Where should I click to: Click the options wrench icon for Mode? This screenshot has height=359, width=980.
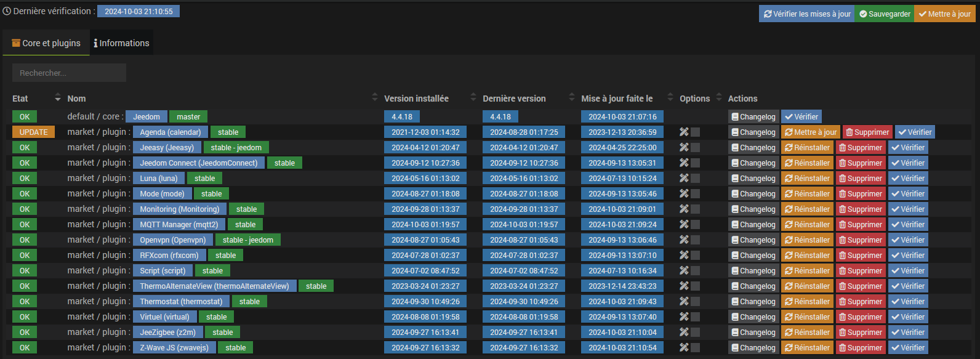[684, 193]
